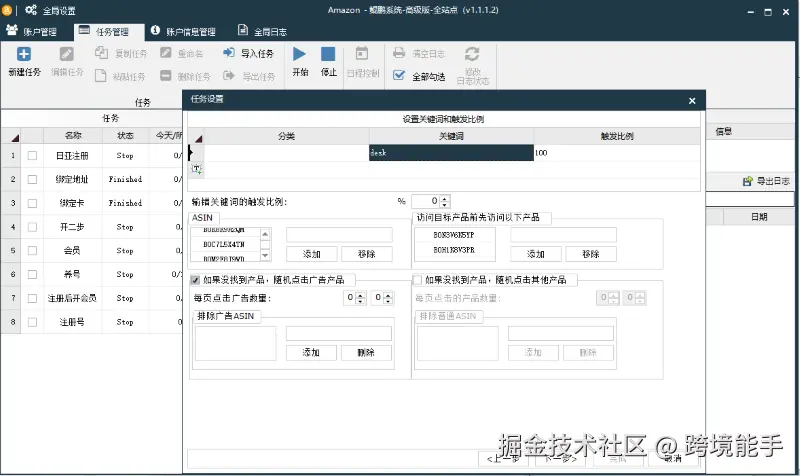800x476 pixels.
Task: Click the 编辑任务 edit task icon
Action: click(67, 54)
